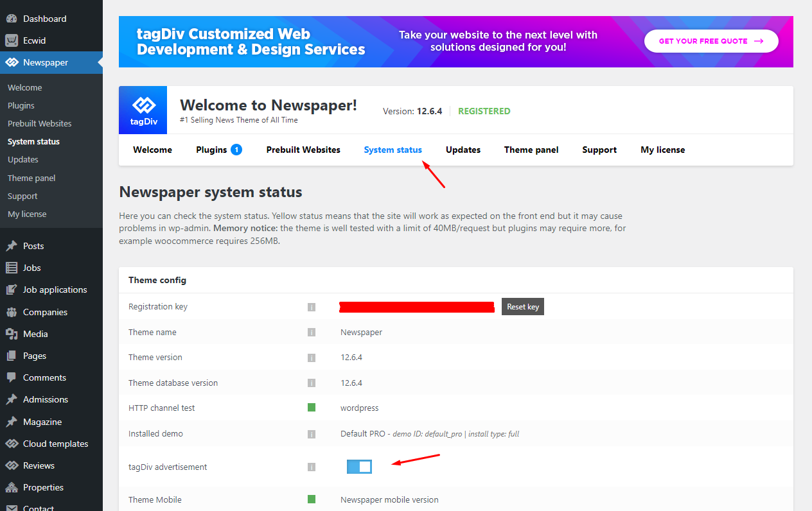Viewport: 812px width, 511px height.
Task: Open Support in sidebar submenu
Action: 22,196
